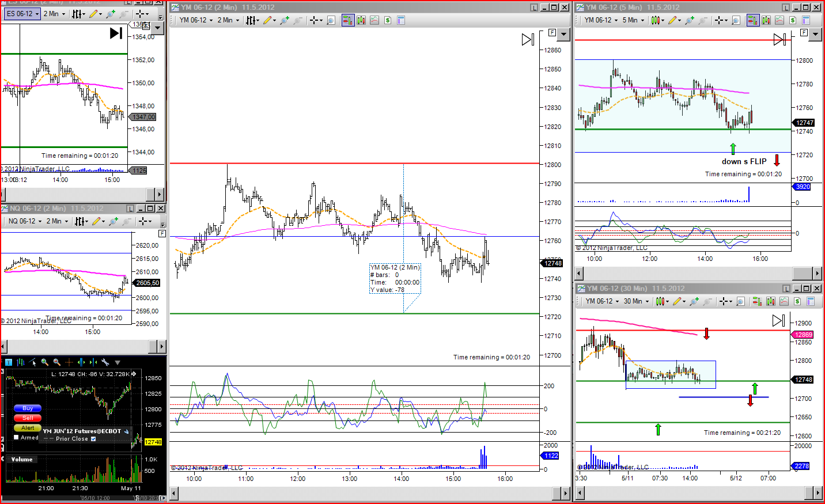825x504 pixels.
Task: Open 2 Min interval dropdown in YM chart
Action: point(228,20)
